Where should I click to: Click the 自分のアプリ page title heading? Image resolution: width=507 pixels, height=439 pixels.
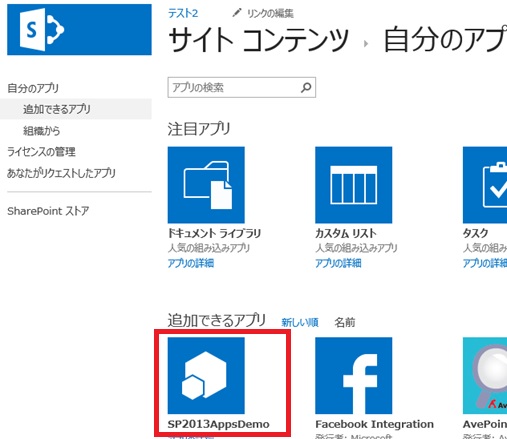(x=445, y=40)
